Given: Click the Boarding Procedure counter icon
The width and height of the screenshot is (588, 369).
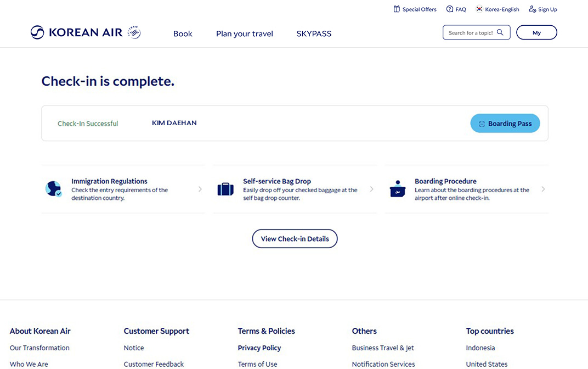Looking at the screenshot, I should 398,188.
